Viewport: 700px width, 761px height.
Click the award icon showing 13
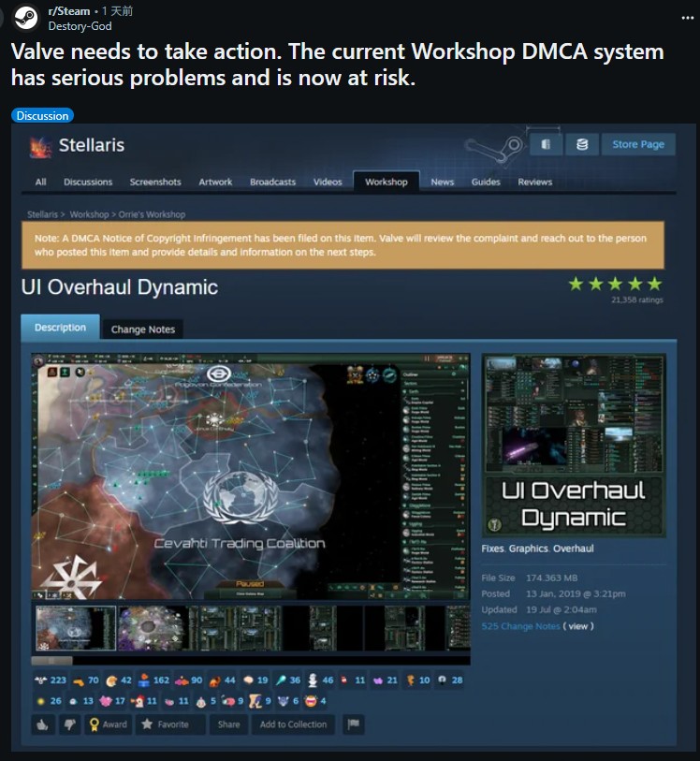[x=73, y=701]
